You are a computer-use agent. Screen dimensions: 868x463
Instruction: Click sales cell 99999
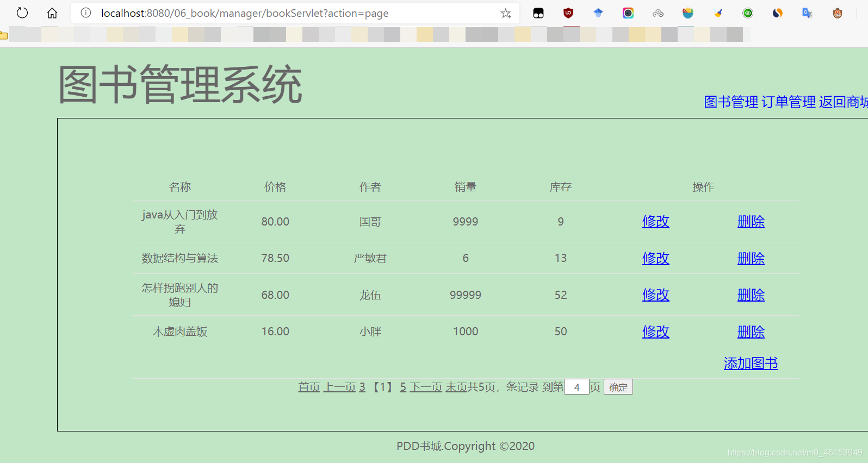(466, 295)
